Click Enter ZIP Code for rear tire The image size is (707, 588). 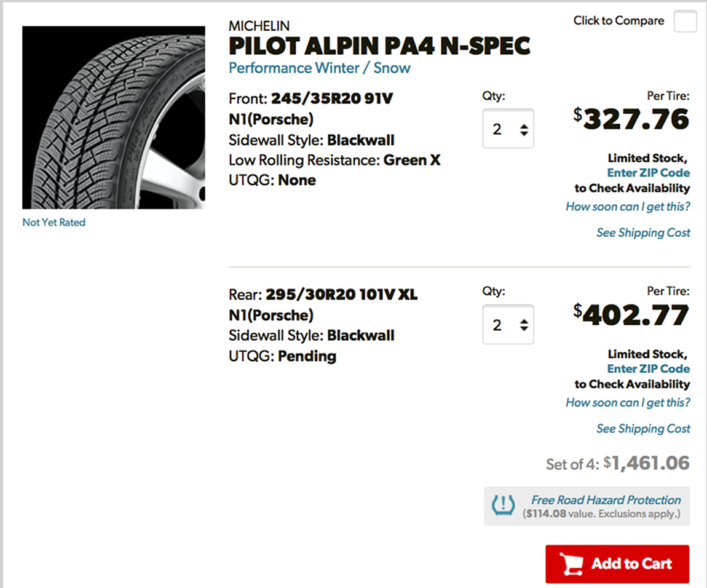649,368
